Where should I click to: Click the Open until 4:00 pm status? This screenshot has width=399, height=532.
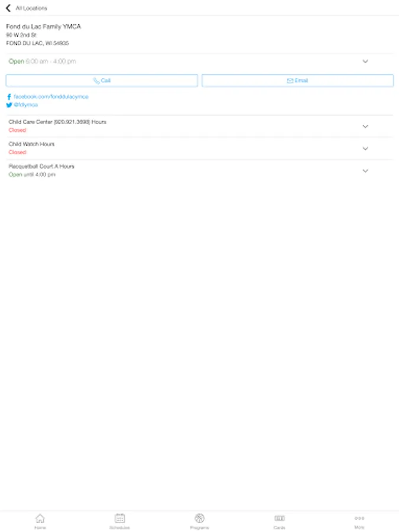(32, 175)
